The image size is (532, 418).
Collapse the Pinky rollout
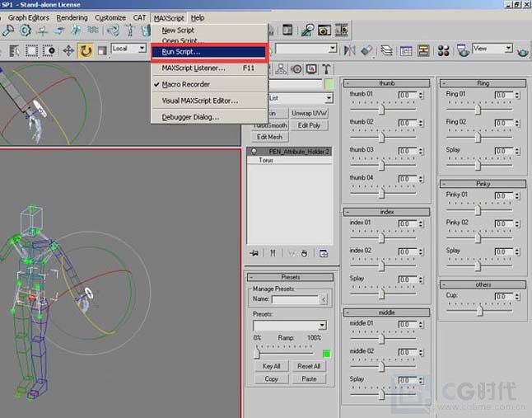[483, 184]
